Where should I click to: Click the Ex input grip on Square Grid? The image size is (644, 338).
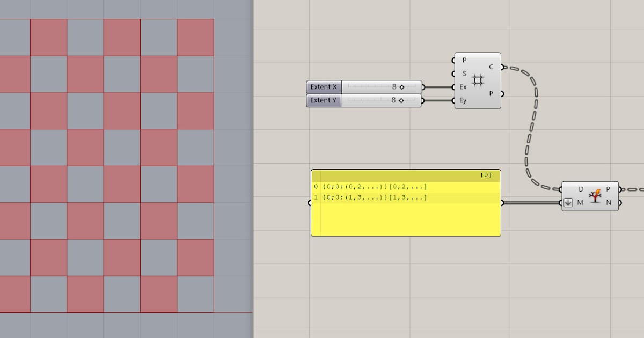point(452,86)
